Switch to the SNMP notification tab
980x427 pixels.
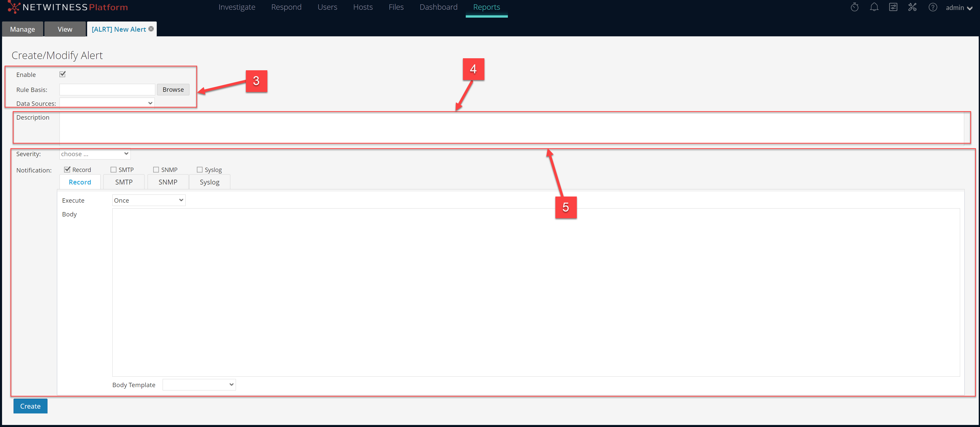pyautogui.click(x=168, y=182)
